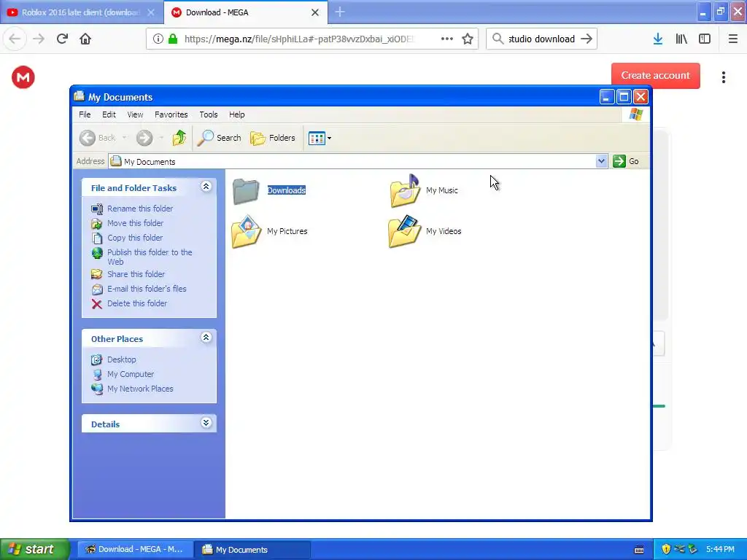Screen dimensions: 747x560
Task: Open Back button history dropdown arrow
Action: point(124,138)
